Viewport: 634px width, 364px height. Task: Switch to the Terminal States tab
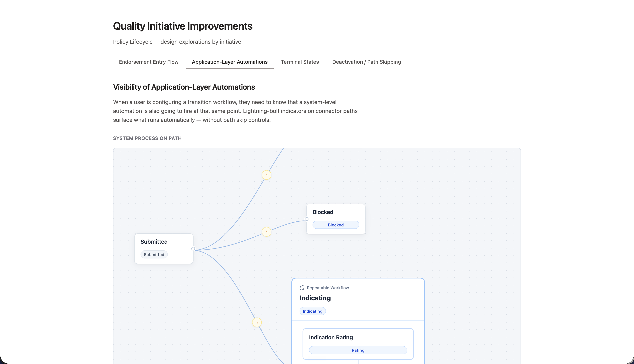pyautogui.click(x=300, y=62)
